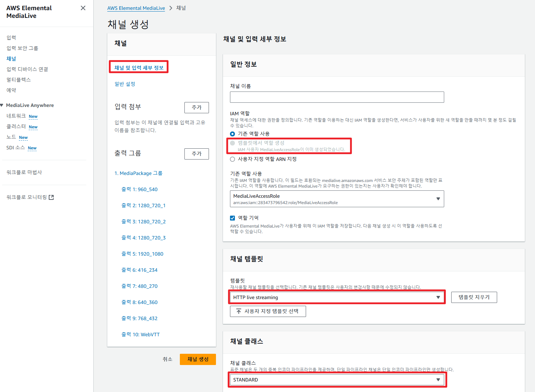Select 출력 7: 480_270
This screenshot has height=392, width=535.
click(x=140, y=286)
